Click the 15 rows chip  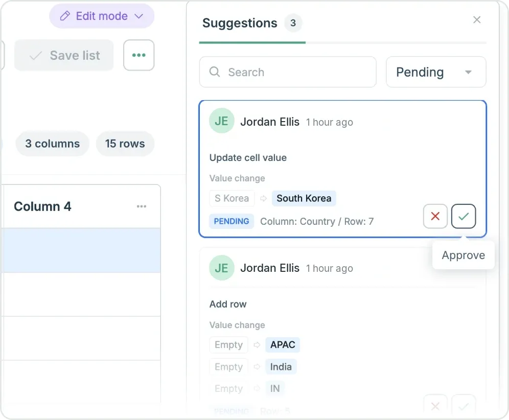[x=125, y=144]
